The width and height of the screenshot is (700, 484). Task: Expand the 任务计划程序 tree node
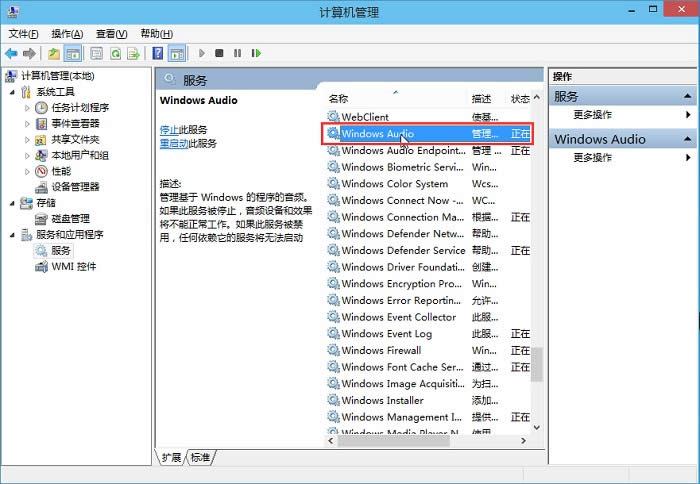[x=28, y=108]
